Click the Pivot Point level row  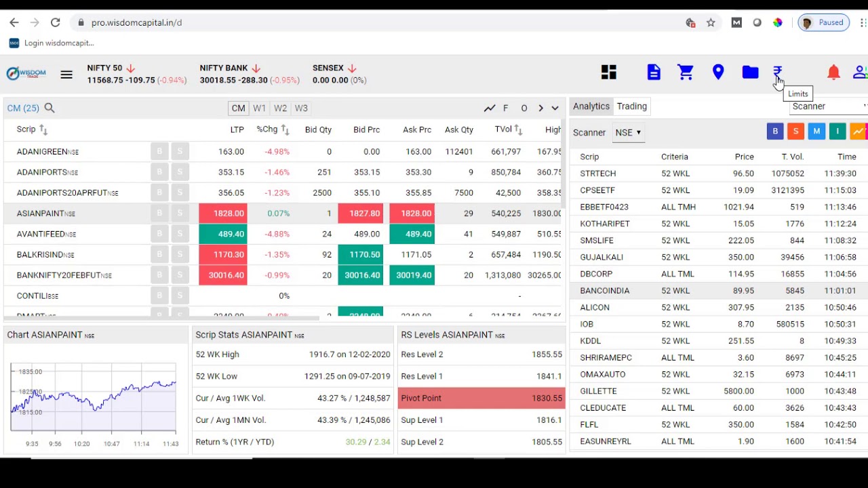tap(481, 398)
